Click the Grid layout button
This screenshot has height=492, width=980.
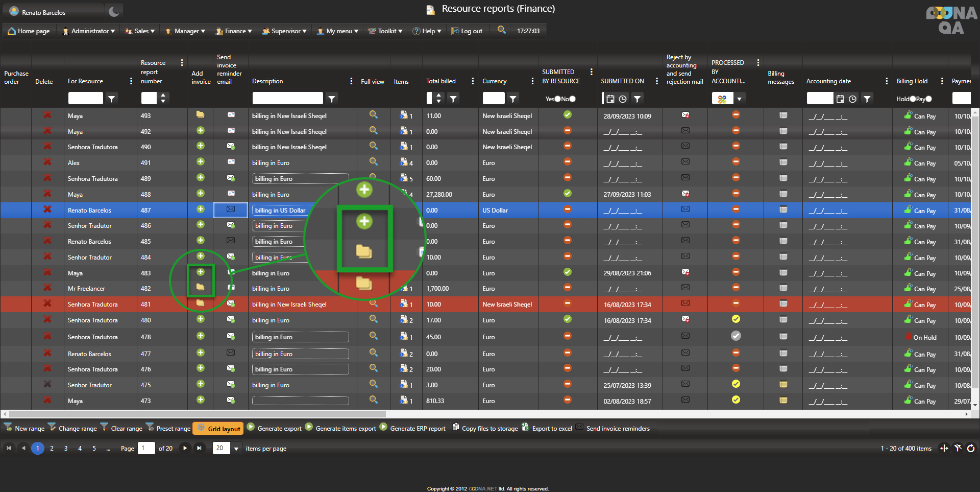(x=218, y=429)
